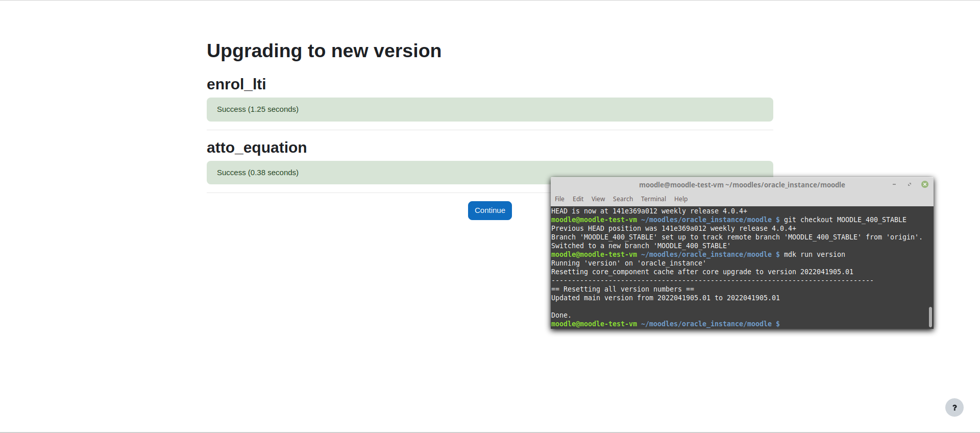The width and height of the screenshot is (980, 433).
Task: Open the terminal File menu
Action: pyautogui.click(x=559, y=199)
